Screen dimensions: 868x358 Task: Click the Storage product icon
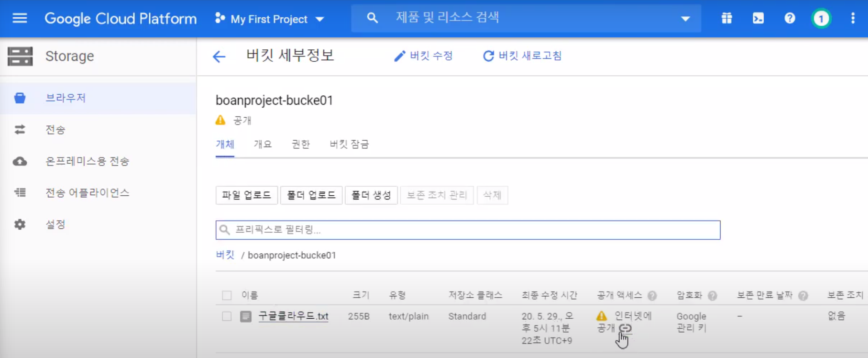[20, 56]
